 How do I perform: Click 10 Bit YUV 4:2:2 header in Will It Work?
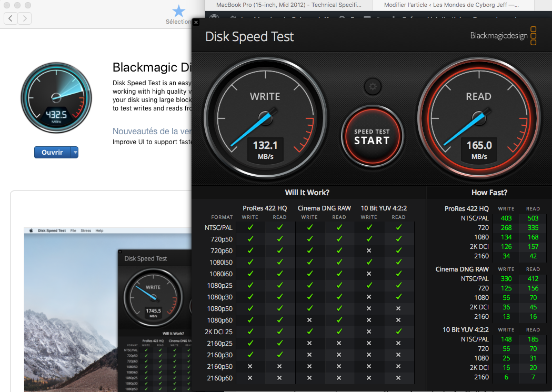pos(384,208)
